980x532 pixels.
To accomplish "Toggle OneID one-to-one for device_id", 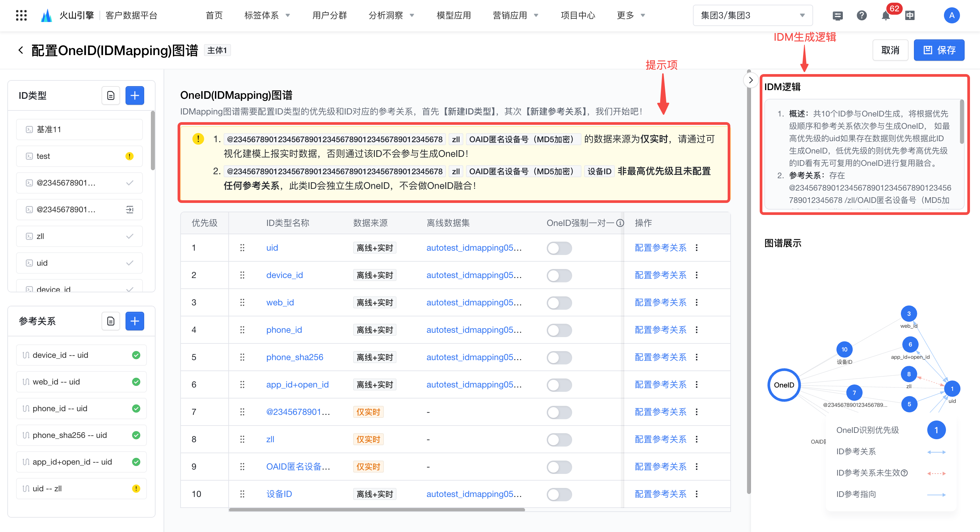I will tap(559, 275).
